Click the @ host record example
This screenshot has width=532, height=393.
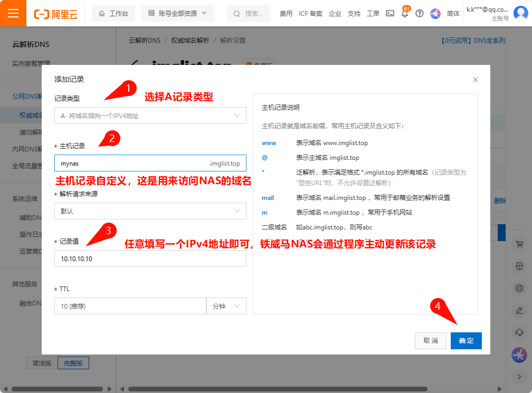264,158
